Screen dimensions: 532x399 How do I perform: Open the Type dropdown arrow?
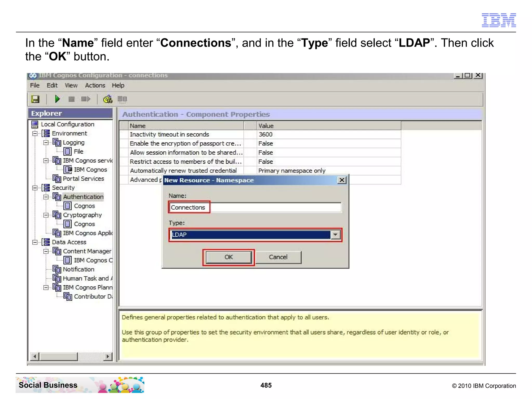(335, 235)
